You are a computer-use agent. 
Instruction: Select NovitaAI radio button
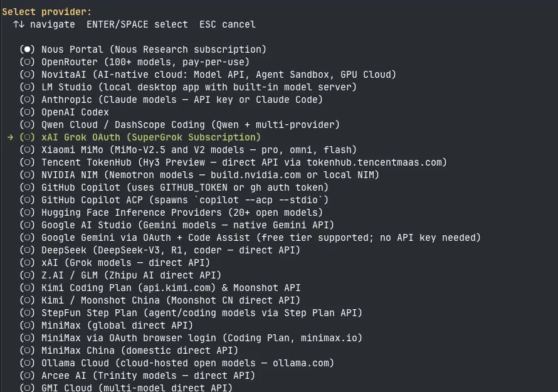[x=27, y=75]
